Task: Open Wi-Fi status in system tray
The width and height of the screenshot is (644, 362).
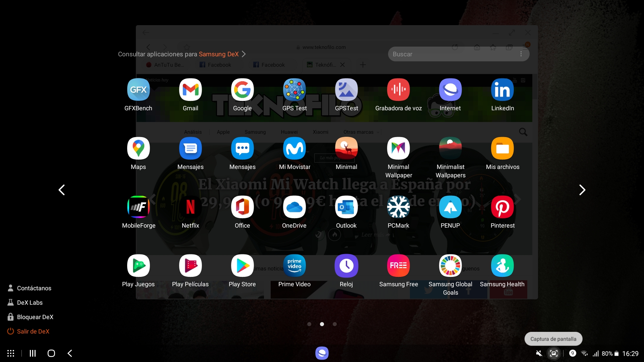Action: point(584,353)
